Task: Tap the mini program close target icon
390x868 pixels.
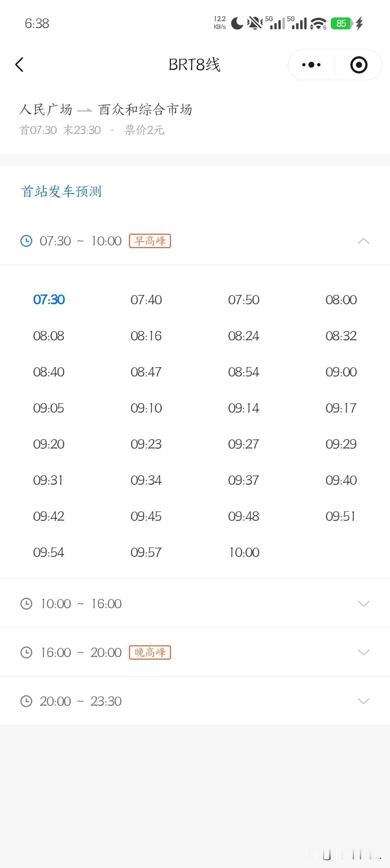Action: pyautogui.click(x=359, y=65)
